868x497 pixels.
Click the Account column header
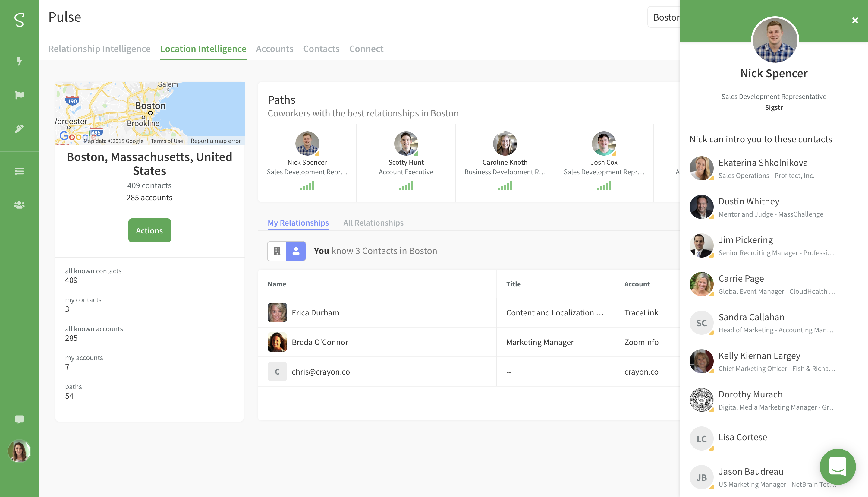click(637, 284)
